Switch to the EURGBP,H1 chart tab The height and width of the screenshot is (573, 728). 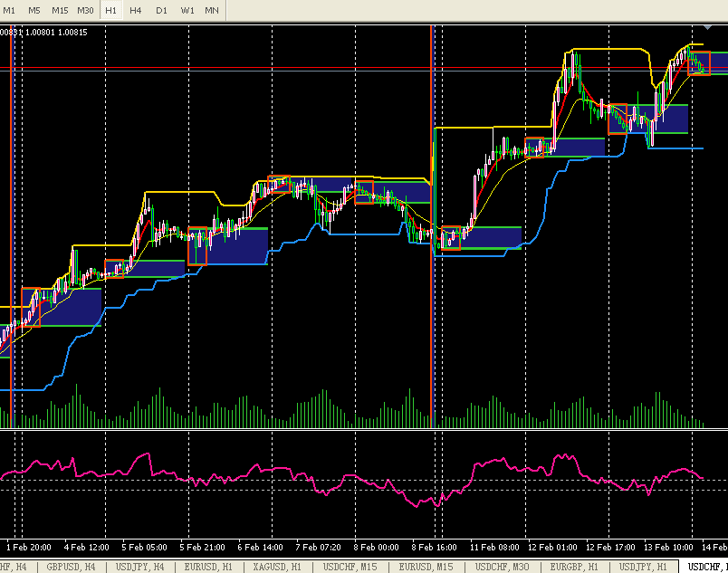tap(574, 567)
